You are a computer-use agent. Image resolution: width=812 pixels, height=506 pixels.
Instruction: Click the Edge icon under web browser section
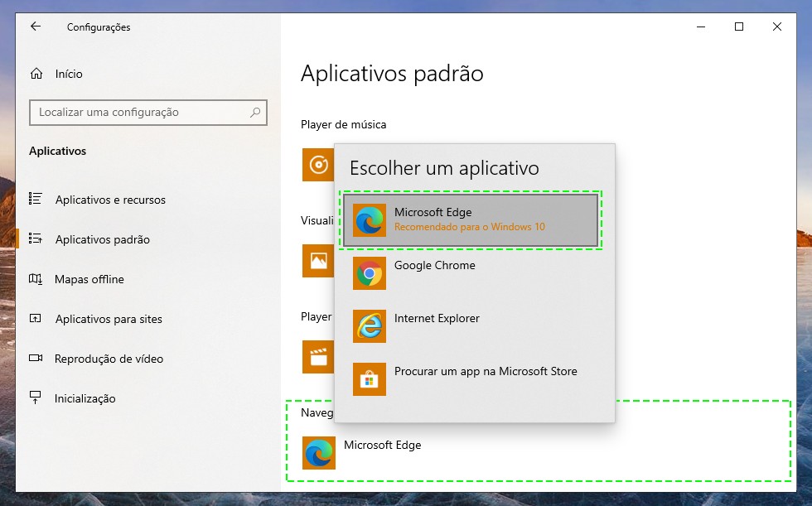(x=318, y=453)
